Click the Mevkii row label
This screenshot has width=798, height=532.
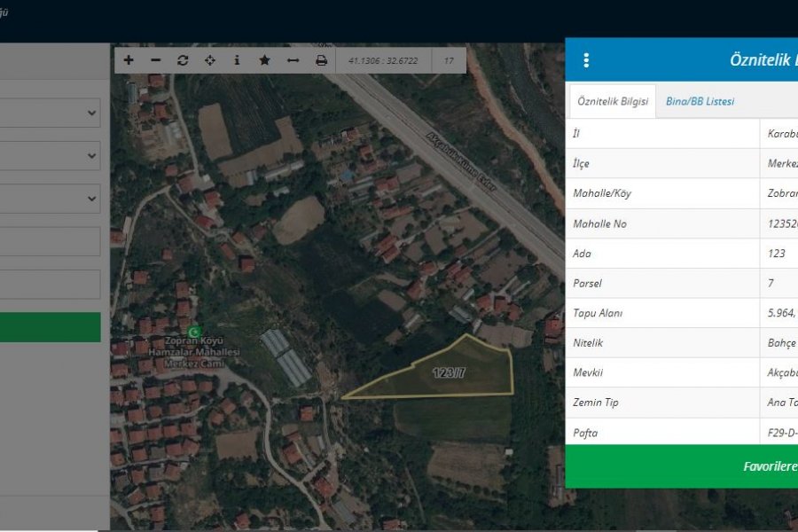click(x=588, y=372)
